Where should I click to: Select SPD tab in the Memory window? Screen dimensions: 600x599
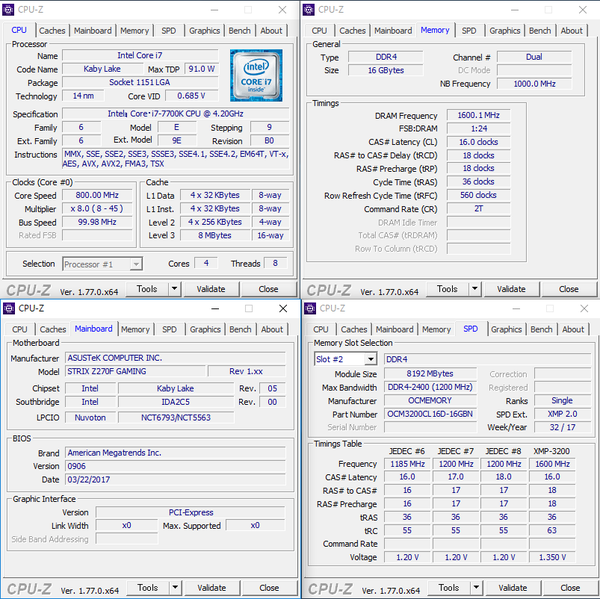click(x=469, y=31)
